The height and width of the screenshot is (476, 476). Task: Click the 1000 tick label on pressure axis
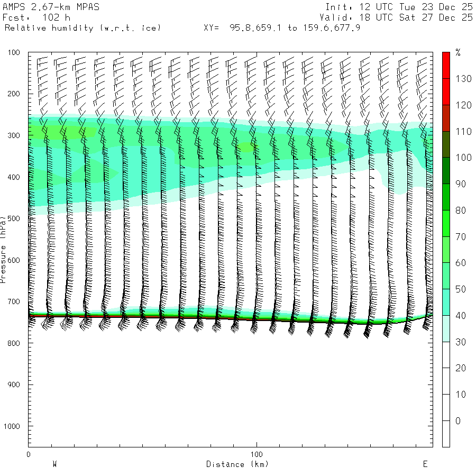point(12,426)
